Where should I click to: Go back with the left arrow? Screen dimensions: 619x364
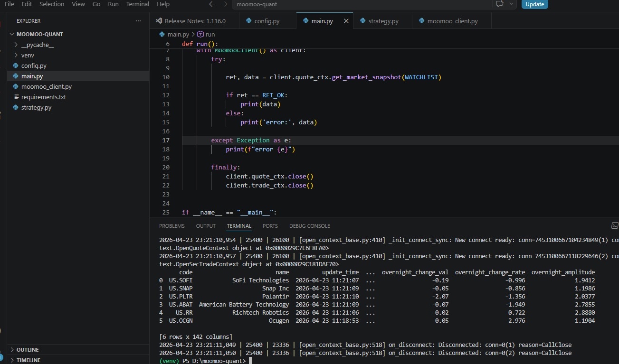coord(212,4)
